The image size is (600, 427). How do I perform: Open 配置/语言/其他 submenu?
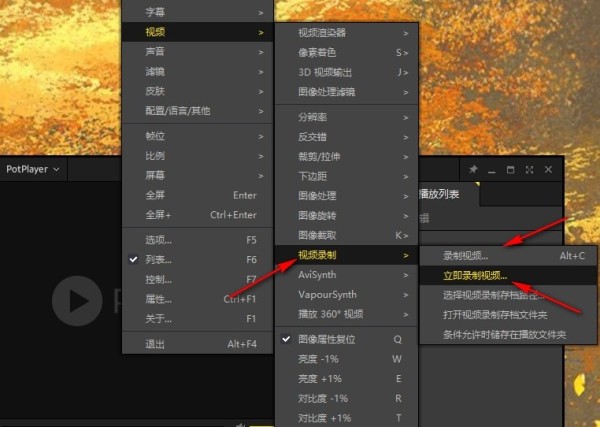tap(197, 111)
